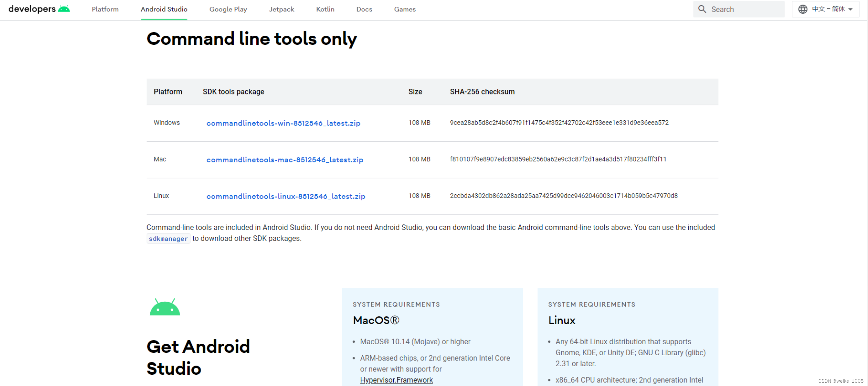Follow the Hypervisor.Framework link
Image resolution: width=868 pixels, height=386 pixels.
(x=396, y=380)
